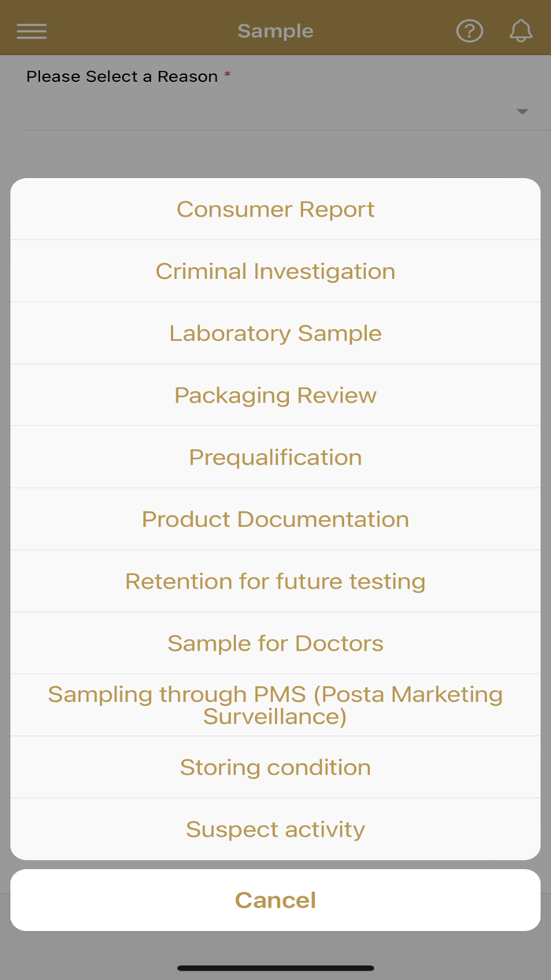
Task: Select Product Documentation option
Action: click(x=275, y=519)
